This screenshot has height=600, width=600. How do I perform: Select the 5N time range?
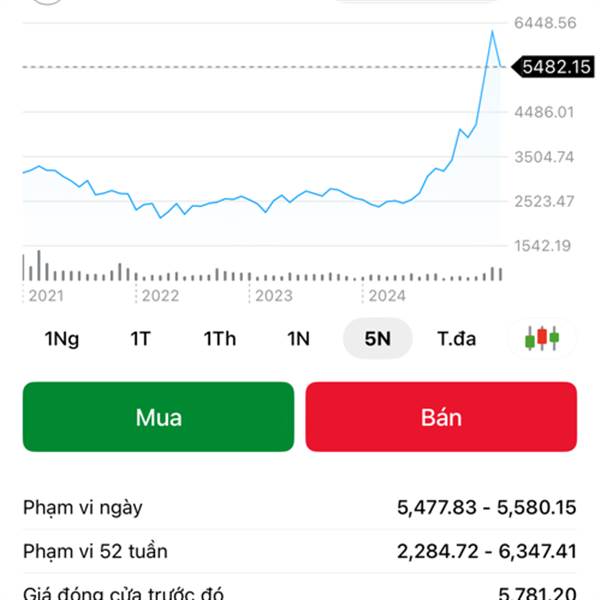coord(377,338)
